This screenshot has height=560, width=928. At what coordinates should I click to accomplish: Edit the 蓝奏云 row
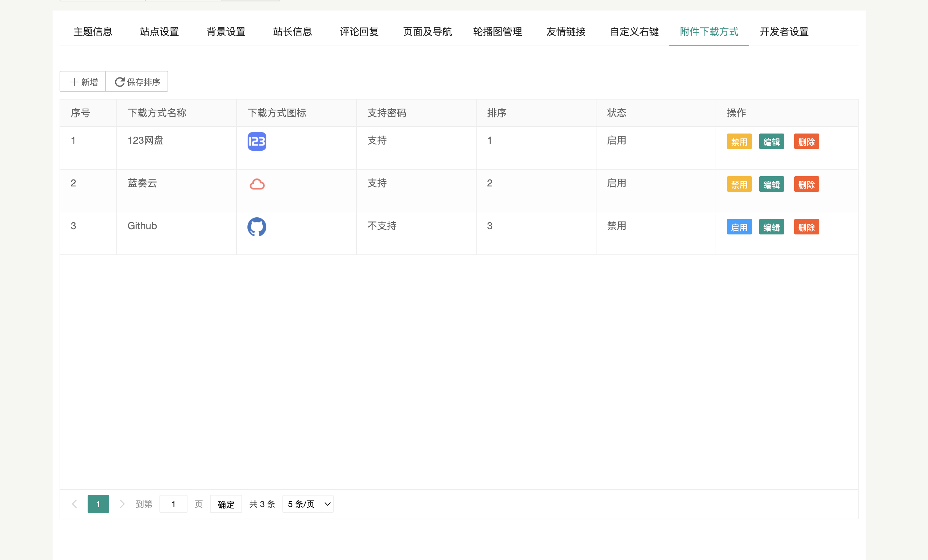coord(771,185)
